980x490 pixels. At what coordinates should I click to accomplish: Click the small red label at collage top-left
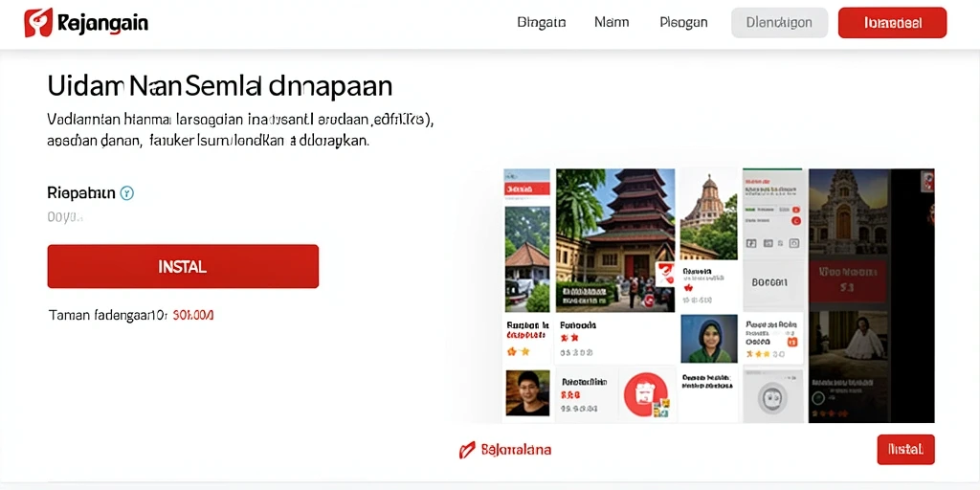click(x=527, y=189)
